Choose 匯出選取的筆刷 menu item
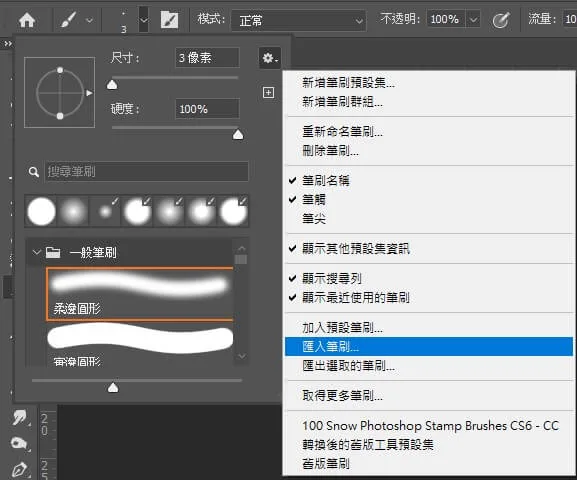Image resolution: width=577 pixels, height=480 pixels. click(429, 366)
